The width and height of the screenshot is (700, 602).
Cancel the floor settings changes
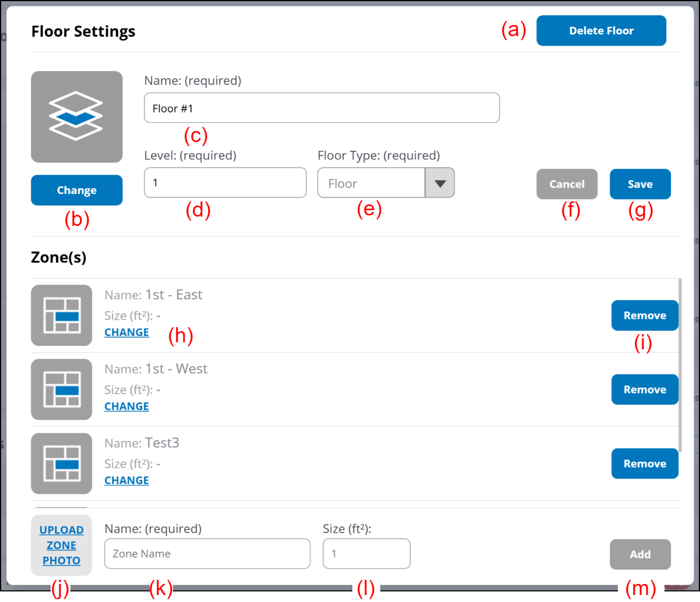point(567,184)
